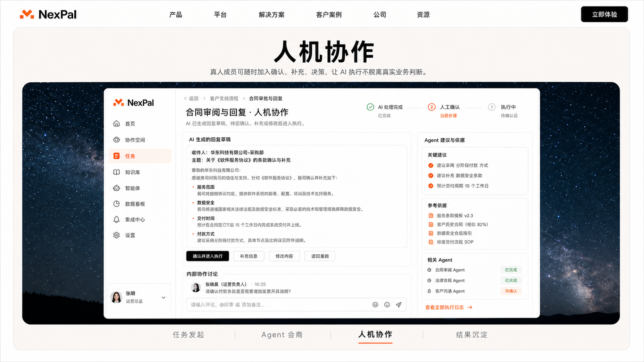644x362 pixels.
Task: Click the NexPal logo in top navigation
Action: (x=48, y=15)
